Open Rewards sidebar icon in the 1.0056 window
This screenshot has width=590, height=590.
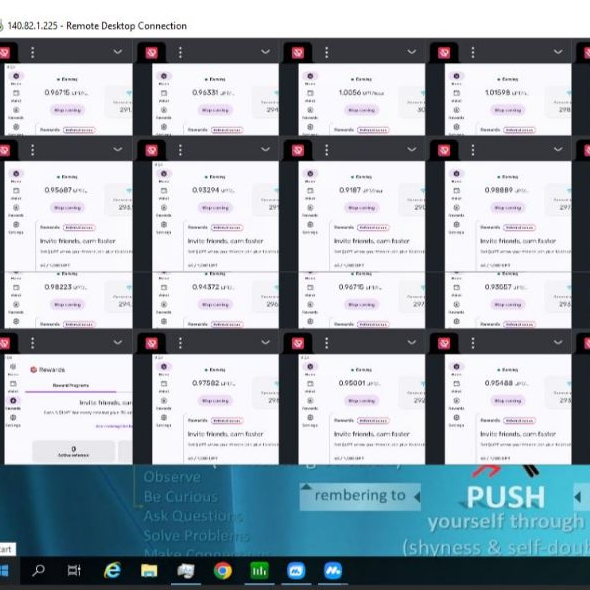click(310, 110)
